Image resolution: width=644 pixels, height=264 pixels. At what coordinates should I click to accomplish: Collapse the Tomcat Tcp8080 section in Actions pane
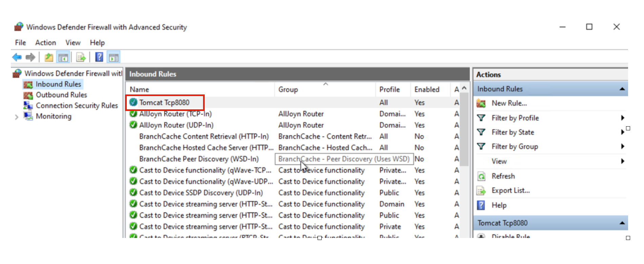point(622,223)
